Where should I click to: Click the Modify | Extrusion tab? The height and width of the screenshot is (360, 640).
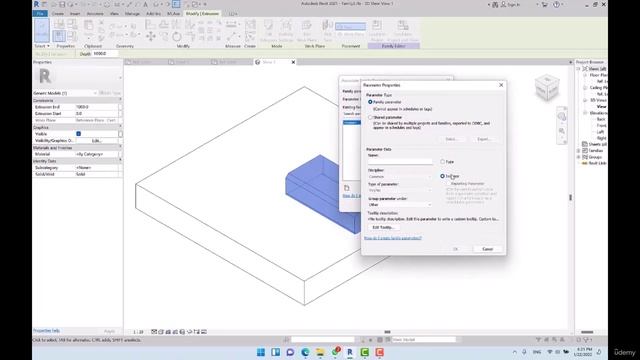click(202, 13)
